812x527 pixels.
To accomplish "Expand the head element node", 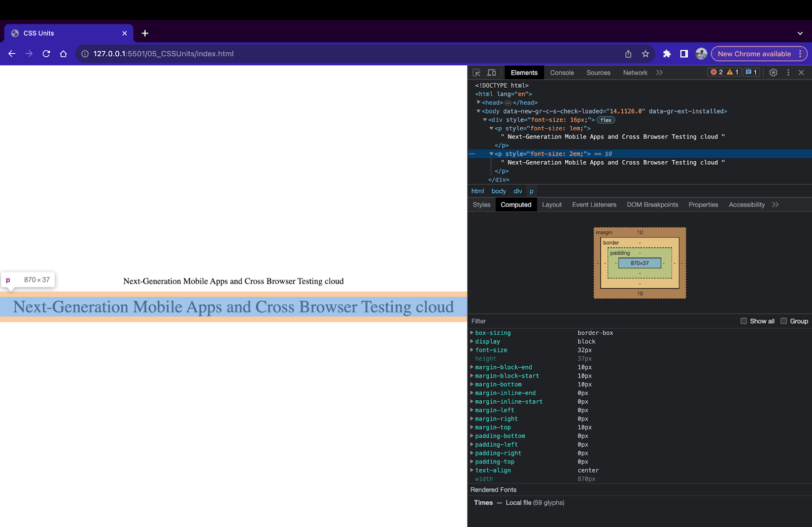I will [479, 102].
